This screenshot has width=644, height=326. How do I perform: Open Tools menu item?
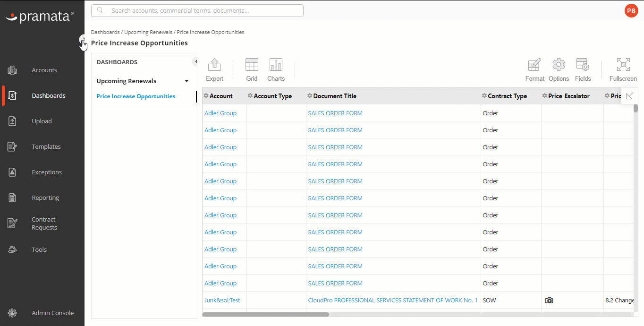coord(39,250)
